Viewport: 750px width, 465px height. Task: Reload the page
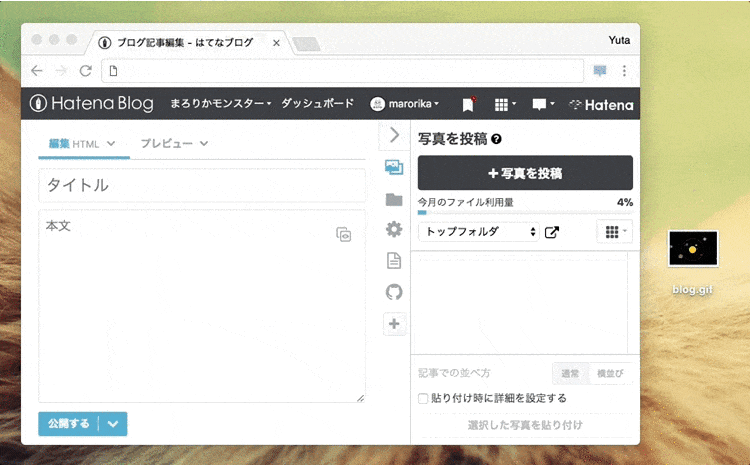[86, 71]
